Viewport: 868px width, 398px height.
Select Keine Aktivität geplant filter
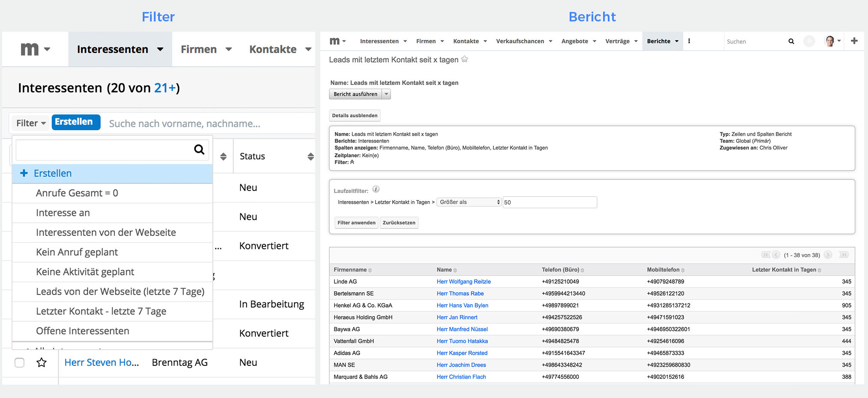[112, 272]
